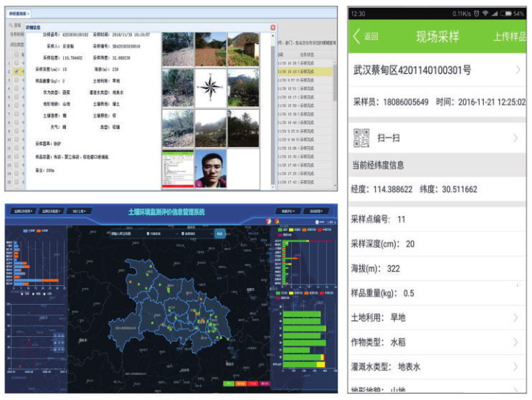Image resolution: width=532 pixels, height=400 pixels.
Task: Tap the alarm clock icon in the phone status bar
Action: 477,13
